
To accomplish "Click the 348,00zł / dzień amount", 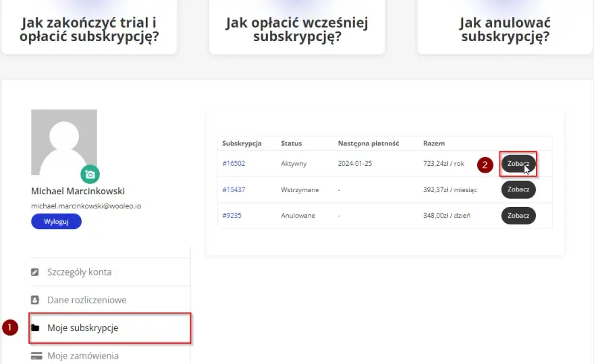I will pyautogui.click(x=447, y=215).
